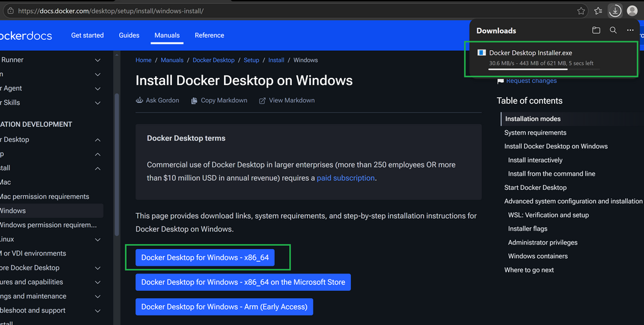The image size is (644, 325).
Task: Jump to System requirements section
Action: tap(535, 133)
